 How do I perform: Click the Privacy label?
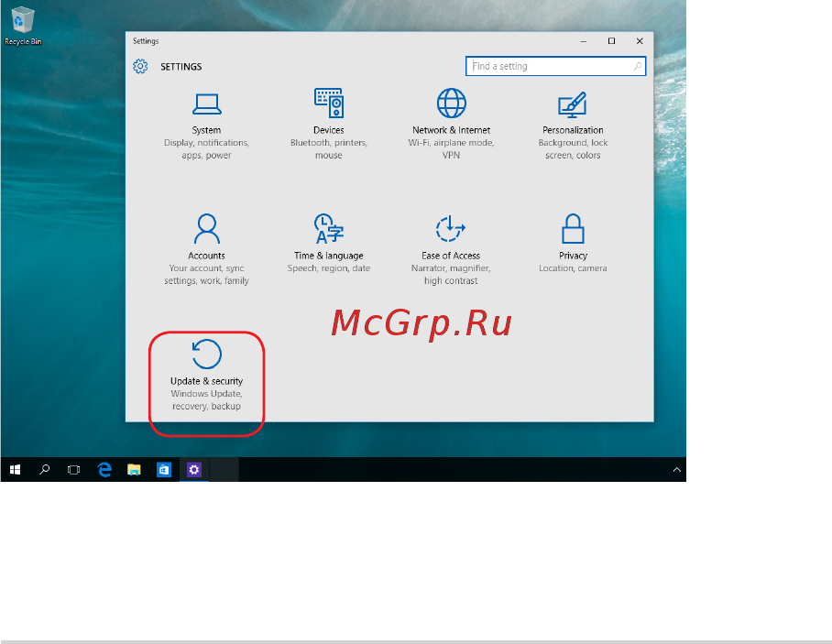click(573, 256)
